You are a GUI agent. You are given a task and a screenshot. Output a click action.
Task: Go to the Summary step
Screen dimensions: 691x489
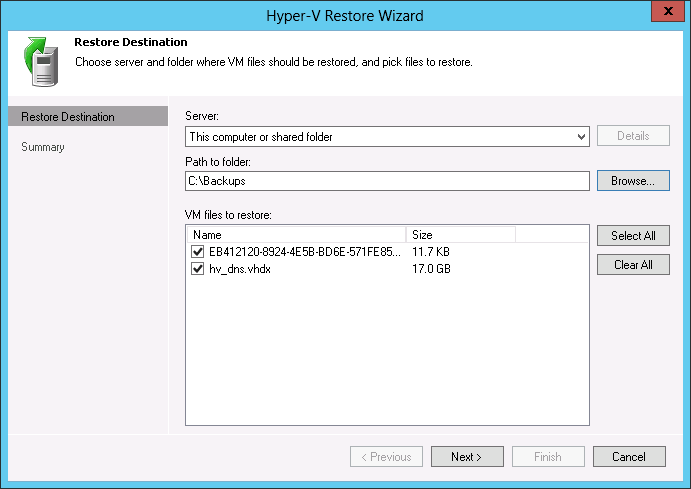(x=43, y=147)
